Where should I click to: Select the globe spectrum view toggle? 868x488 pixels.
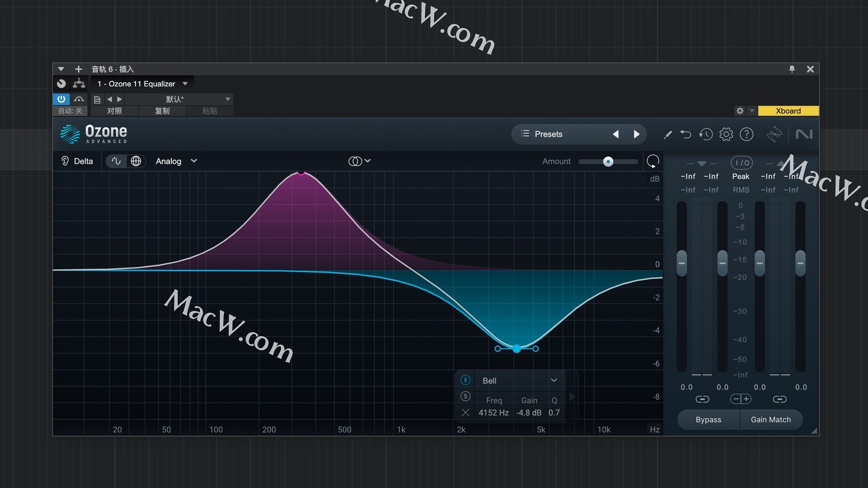coord(136,161)
